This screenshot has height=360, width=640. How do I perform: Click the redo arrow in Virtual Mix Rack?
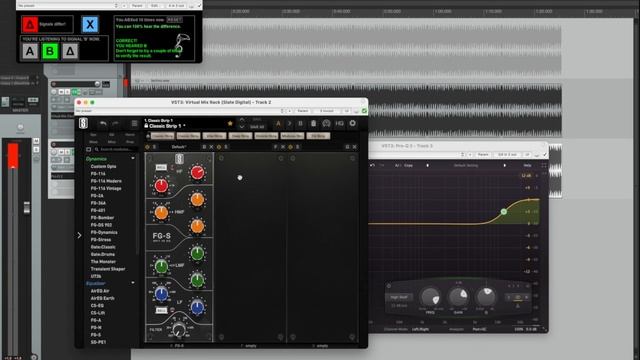point(116,123)
